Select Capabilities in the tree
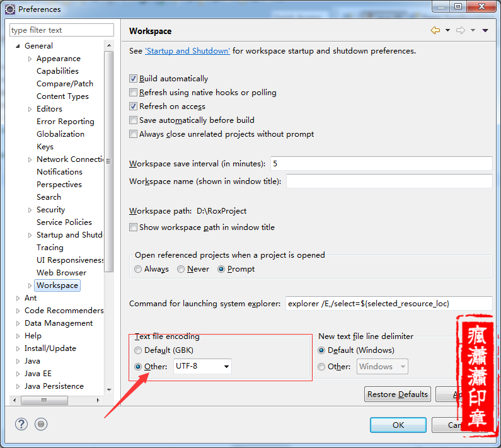 (57, 71)
